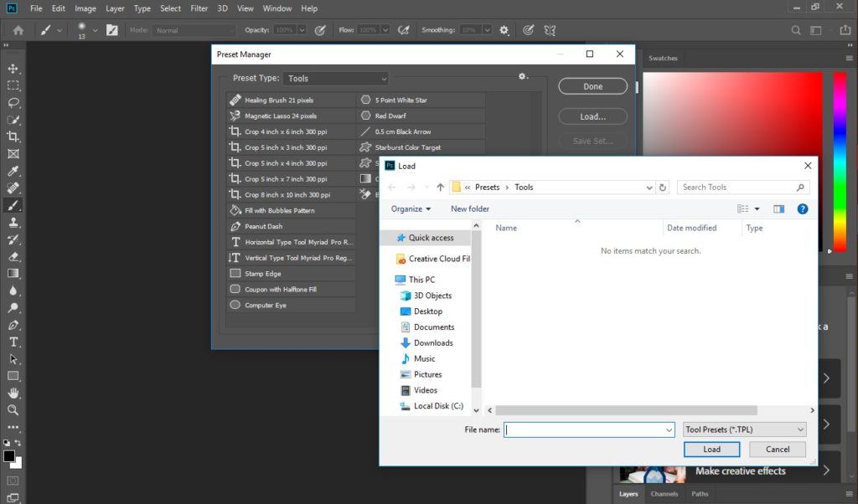
Task: Switch to the Channels tab
Action: [664, 494]
